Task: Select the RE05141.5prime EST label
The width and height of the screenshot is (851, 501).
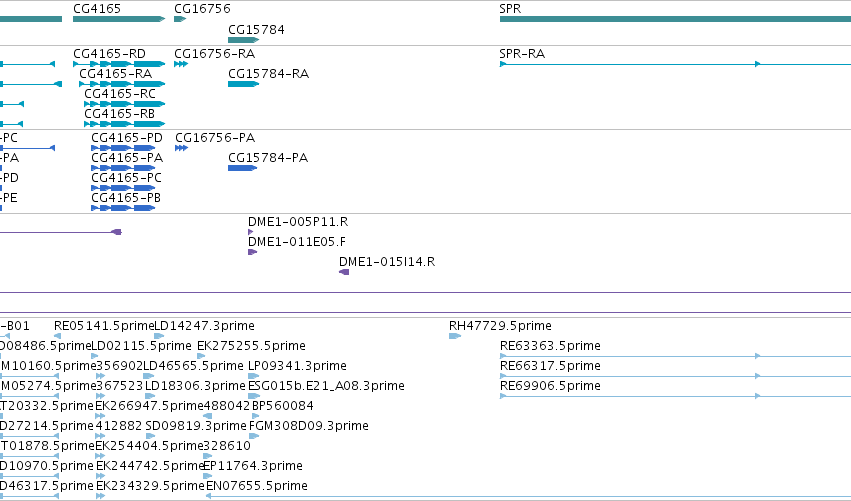Action: 105,326
